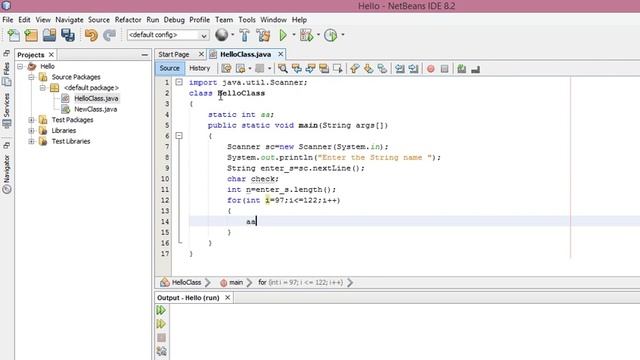Image resolution: width=640 pixels, height=360 pixels.
Task: Click the Build Project hammer icon
Action: (244, 35)
